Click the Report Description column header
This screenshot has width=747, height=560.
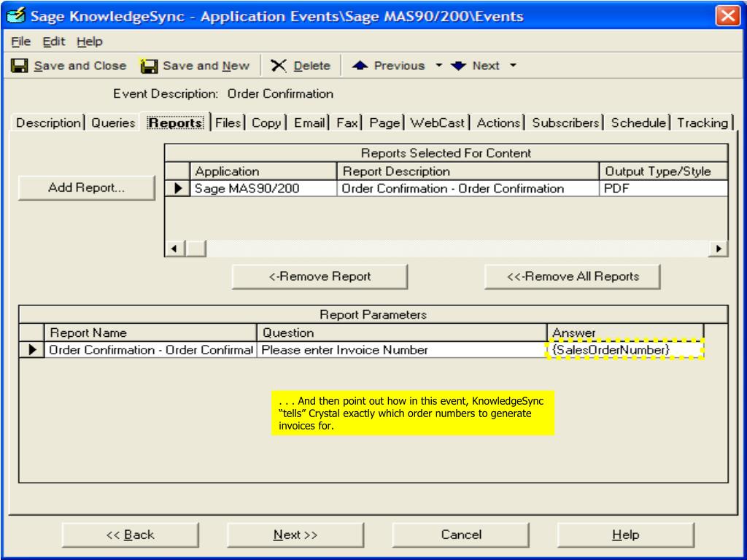468,171
